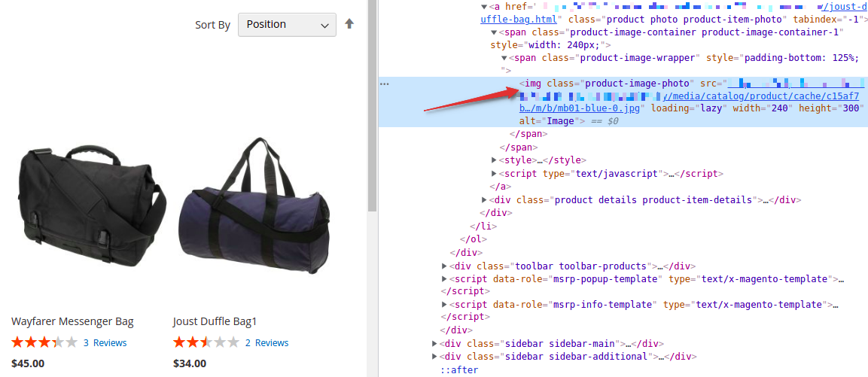Image resolution: width=868 pixels, height=377 pixels.
Task: Open the Wayfarer Messenger Bag product link
Action: [72, 321]
